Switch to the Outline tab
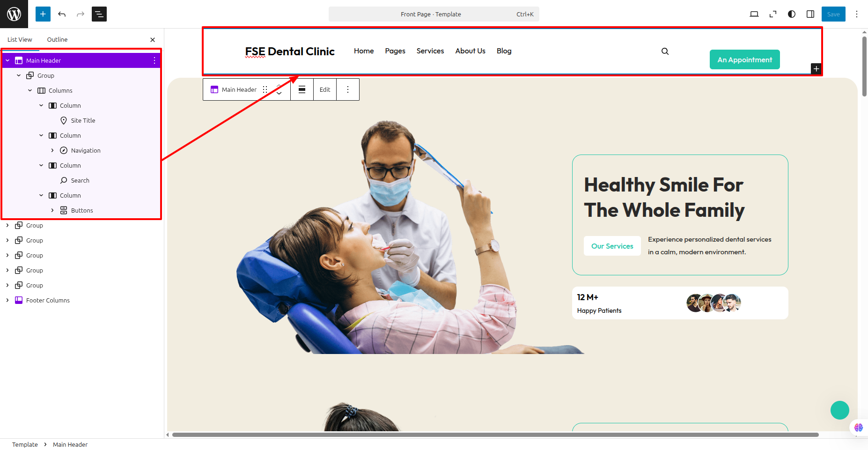The width and height of the screenshot is (868, 450). pos(57,40)
